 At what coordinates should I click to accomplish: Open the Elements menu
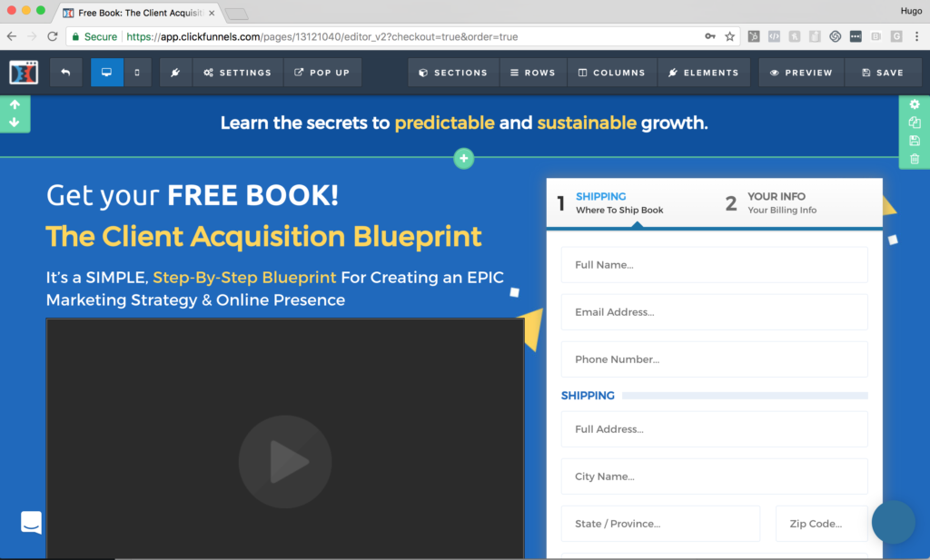[704, 73]
